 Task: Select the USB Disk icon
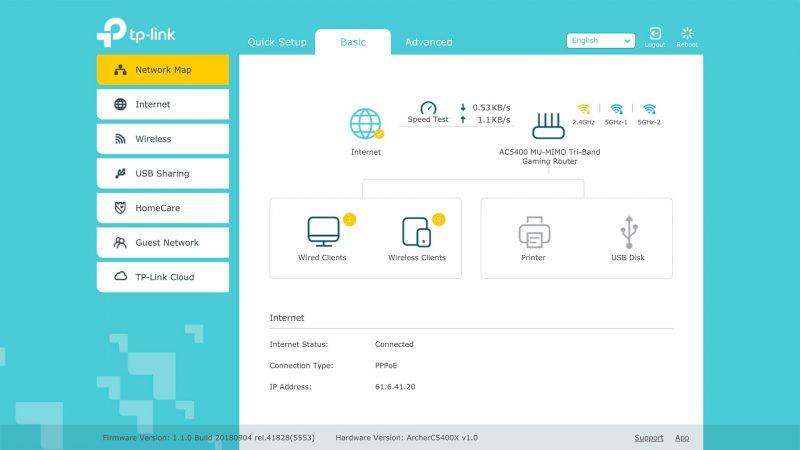click(x=629, y=232)
